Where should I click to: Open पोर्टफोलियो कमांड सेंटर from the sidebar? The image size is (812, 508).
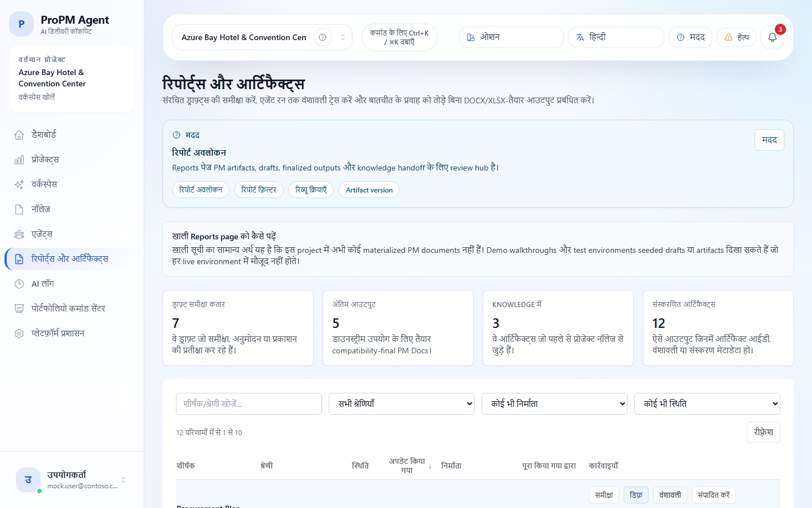19,308
